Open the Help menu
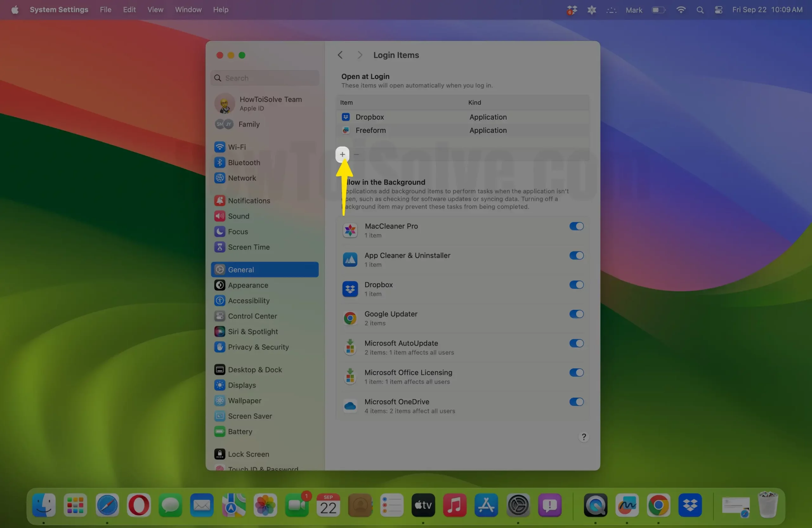This screenshot has width=812, height=528. pyautogui.click(x=221, y=10)
